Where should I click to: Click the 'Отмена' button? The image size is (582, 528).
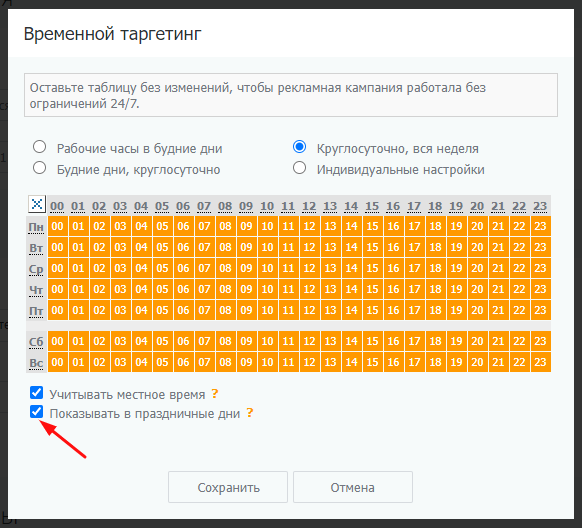click(353, 487)
